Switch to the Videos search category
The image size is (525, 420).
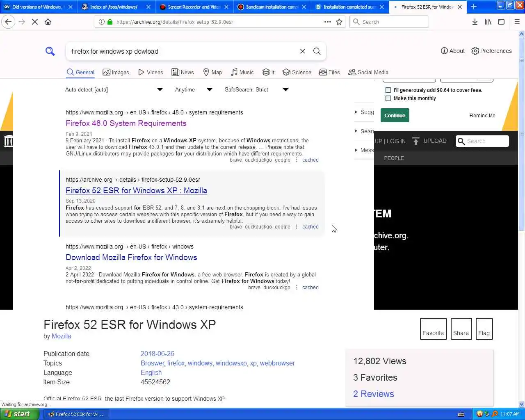tap(151, 72)
